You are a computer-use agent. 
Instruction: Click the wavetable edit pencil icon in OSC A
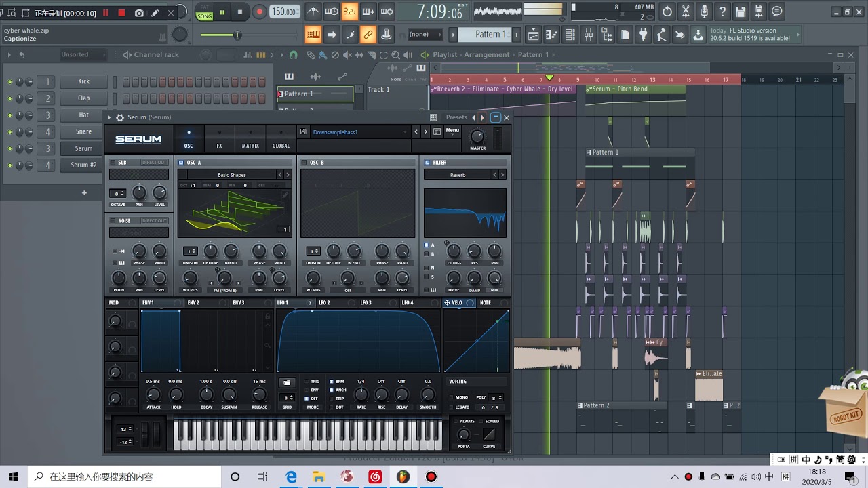click(x=285, y=195)
